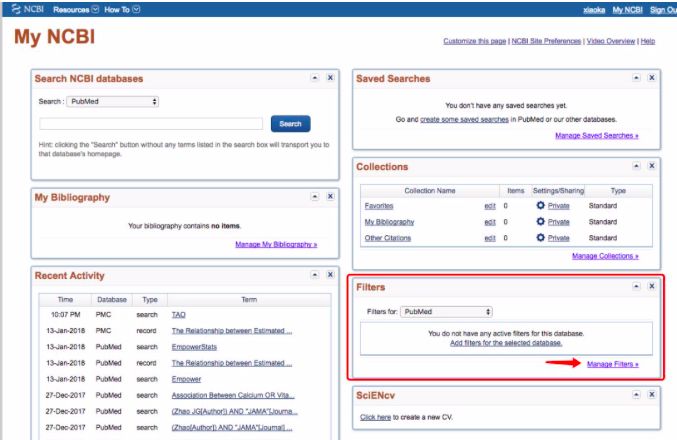Click the Database column header
Viewport: 677px width, 440px height.
click(112, 299)
